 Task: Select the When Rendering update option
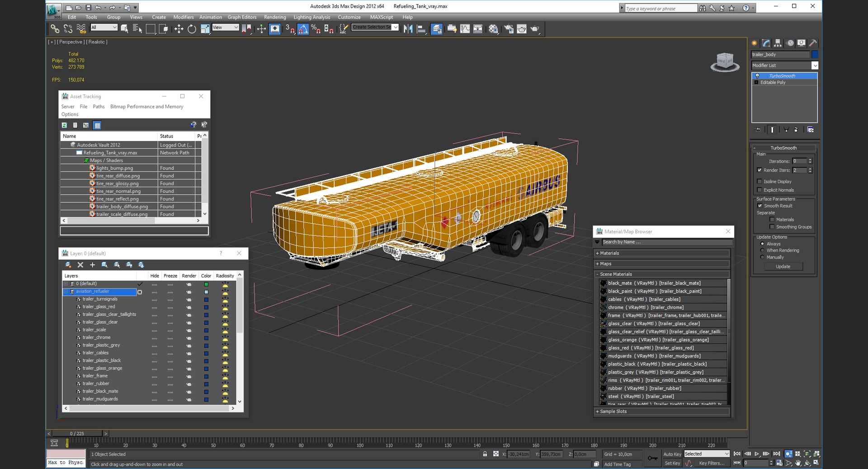coord(762,250)
